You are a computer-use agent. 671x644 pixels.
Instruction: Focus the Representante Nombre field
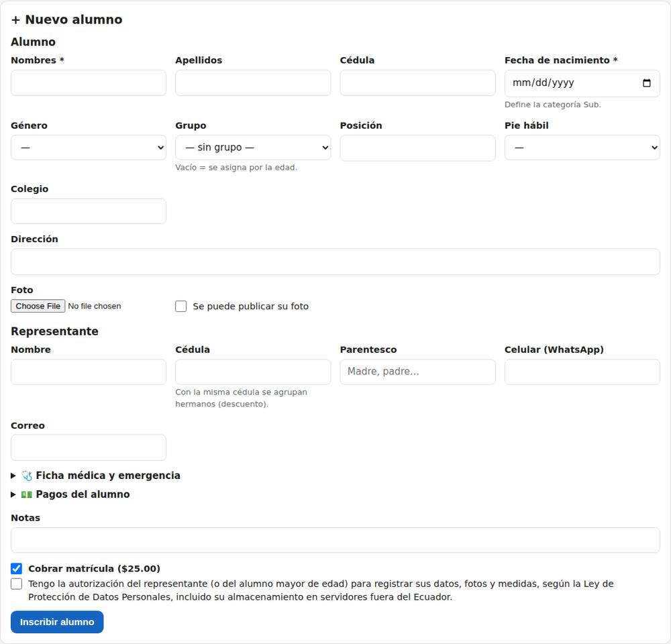(89, 372)
